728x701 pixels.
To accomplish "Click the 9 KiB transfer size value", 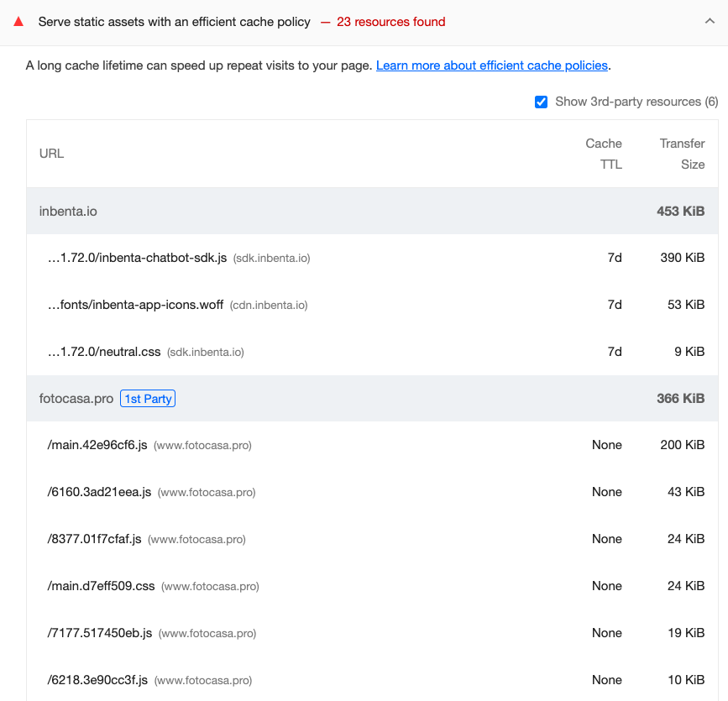I will tap(689, 352).
